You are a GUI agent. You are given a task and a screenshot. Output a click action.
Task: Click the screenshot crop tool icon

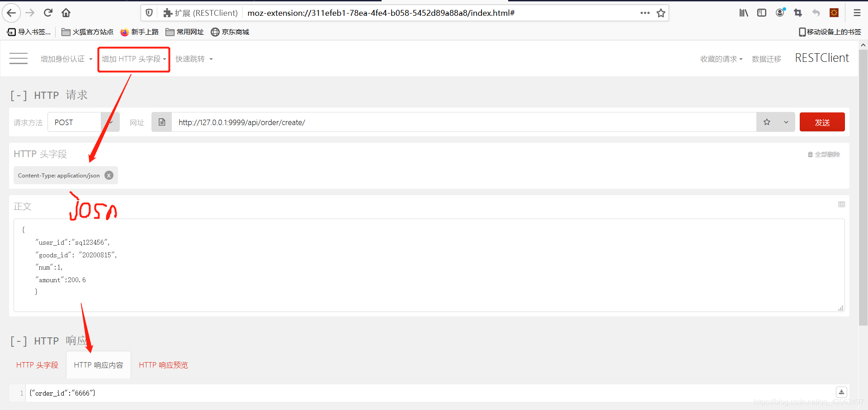pyautogui.click(x=798, y=13)
